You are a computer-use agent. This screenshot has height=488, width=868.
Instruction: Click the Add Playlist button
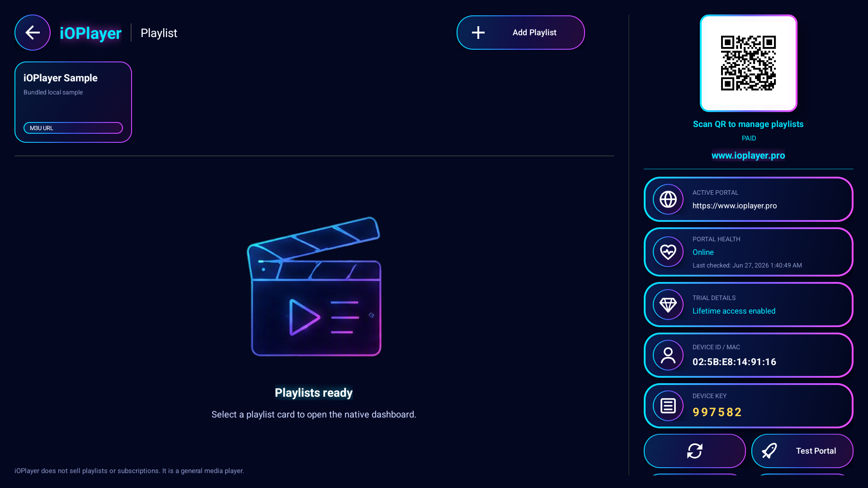tap(520, 33)
